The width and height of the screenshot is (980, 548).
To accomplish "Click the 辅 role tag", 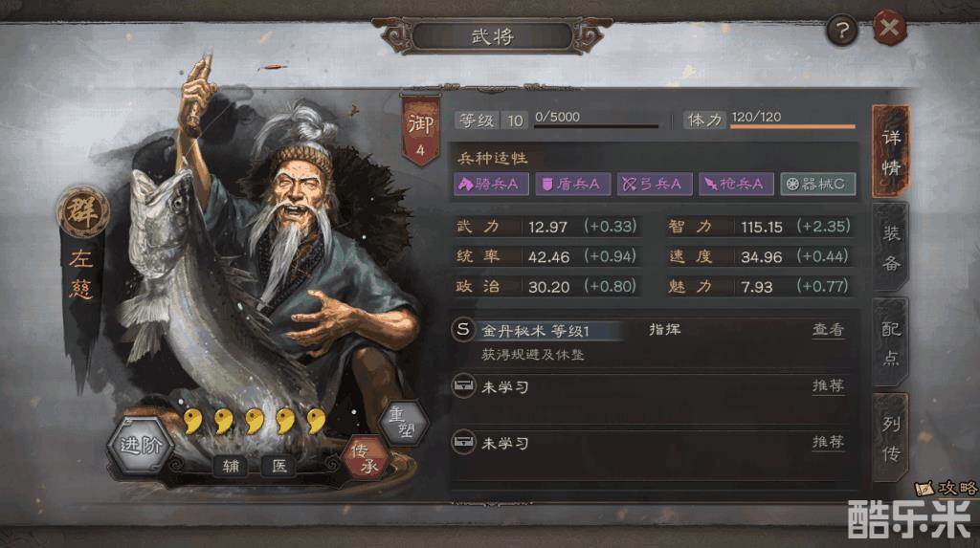I will point(231,466).
